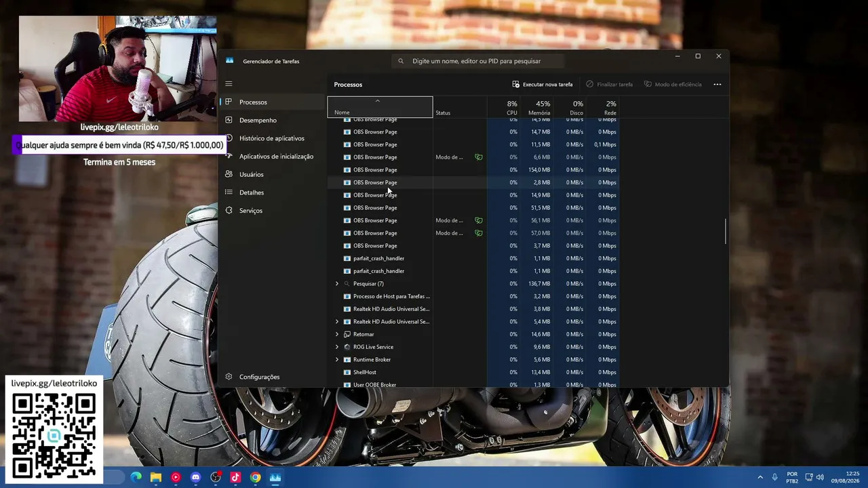Open Discord from the taskbar
This screenshot has width=868, height=488.
[196, 477]
